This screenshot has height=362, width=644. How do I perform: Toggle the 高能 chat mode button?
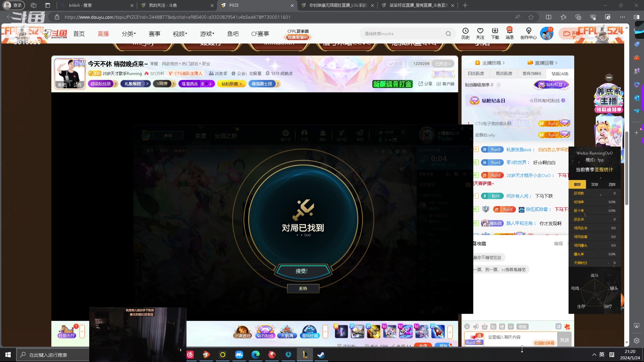[x=522, y=326]
